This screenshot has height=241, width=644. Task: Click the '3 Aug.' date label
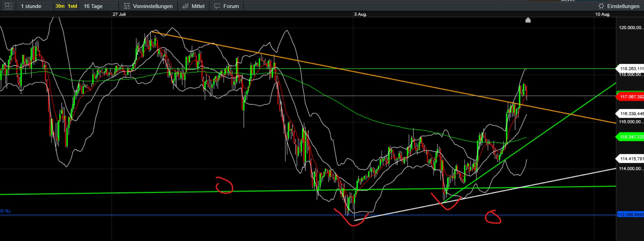tap(360, 14)
